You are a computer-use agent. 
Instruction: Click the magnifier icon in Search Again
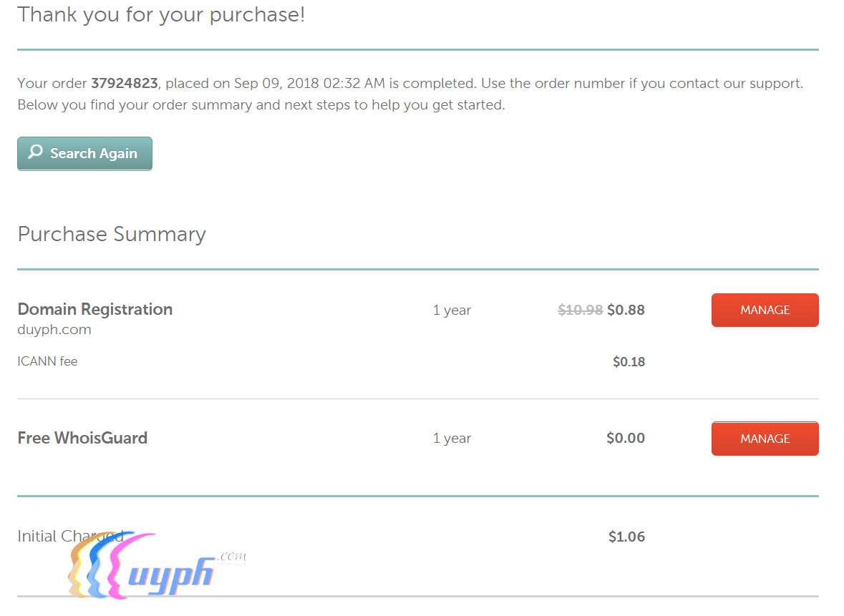(35, 152)
